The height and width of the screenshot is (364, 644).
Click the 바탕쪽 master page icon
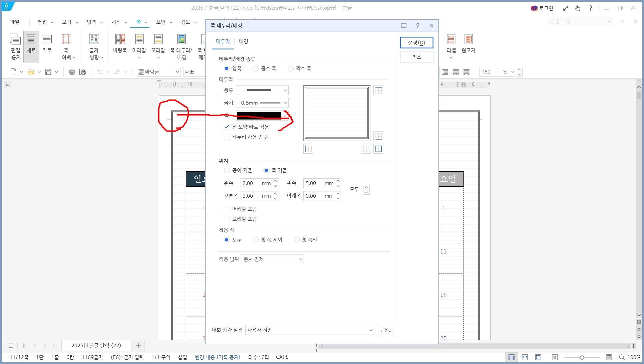coord(120,43)
